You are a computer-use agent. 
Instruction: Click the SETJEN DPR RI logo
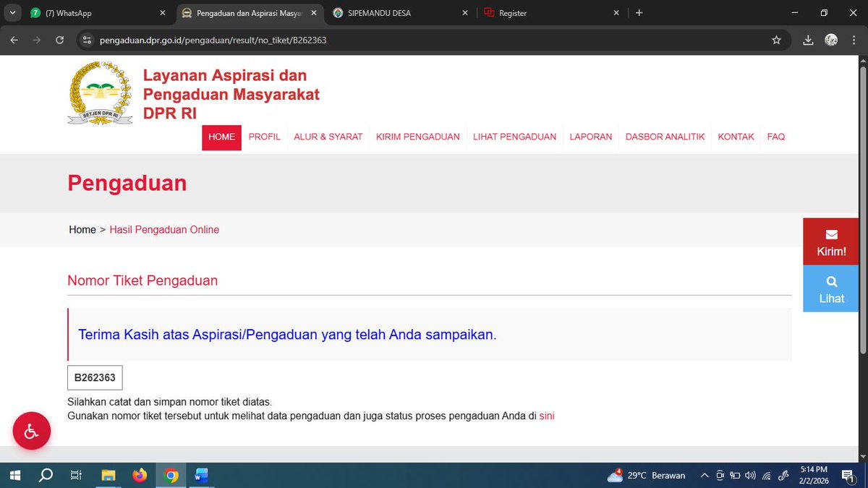(x=100, y=93)
